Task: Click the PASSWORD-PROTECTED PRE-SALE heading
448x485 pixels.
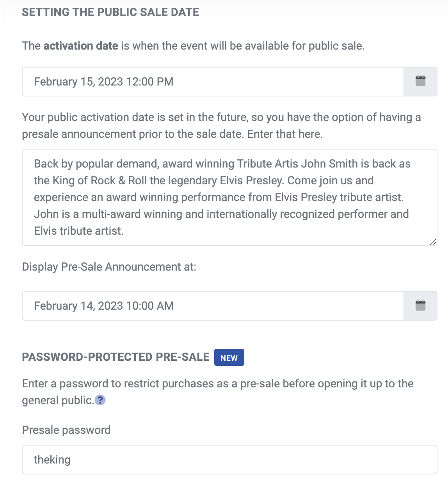Action: coord(116,357)
